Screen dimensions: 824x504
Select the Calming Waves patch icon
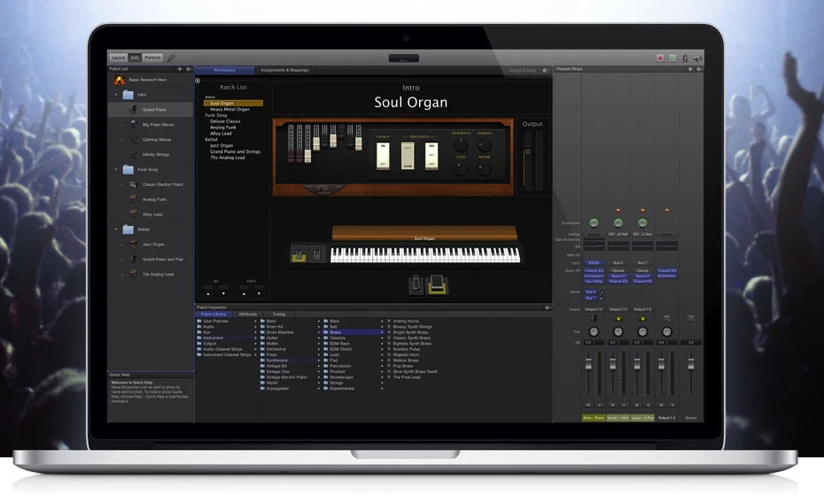click(x=134, y=139)
